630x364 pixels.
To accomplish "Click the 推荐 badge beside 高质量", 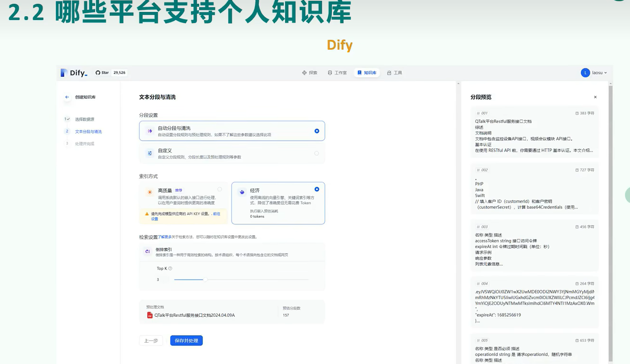I will click(x=178, y=190).
